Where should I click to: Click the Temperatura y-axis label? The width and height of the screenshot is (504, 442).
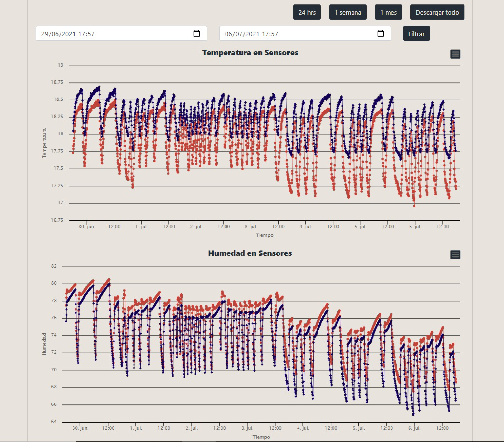tap(44, 143)
